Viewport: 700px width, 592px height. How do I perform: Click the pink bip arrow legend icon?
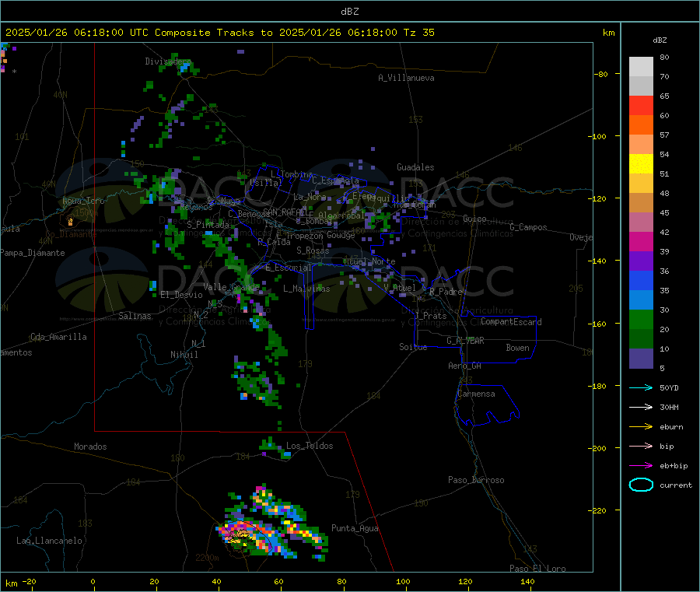click(x=641, y=446)
